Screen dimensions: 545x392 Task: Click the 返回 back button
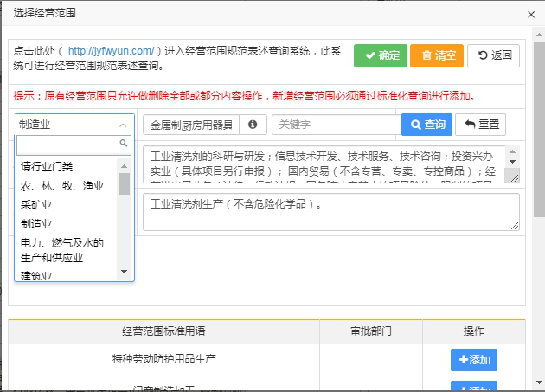[493, 56]
